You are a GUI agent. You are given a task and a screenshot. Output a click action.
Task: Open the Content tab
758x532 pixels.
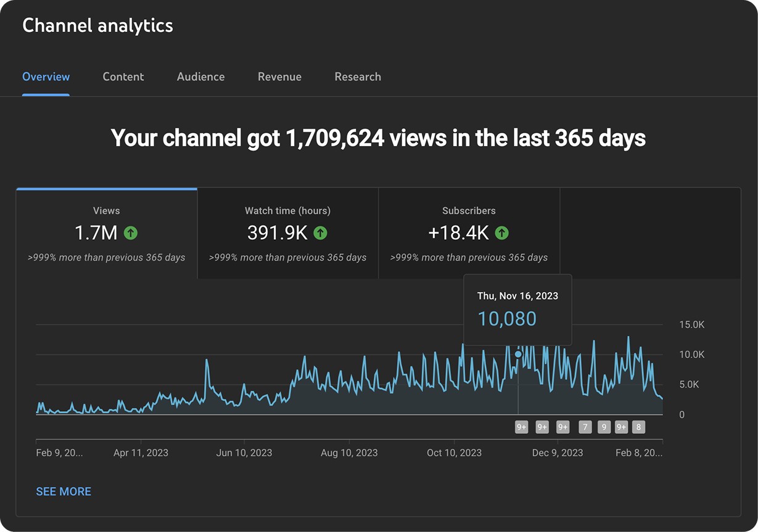[x=123, y=77]
